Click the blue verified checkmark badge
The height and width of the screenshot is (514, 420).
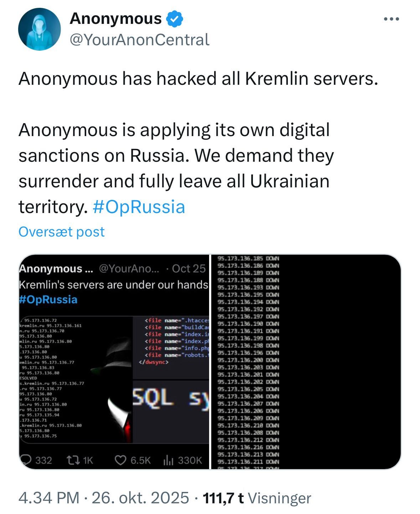tap(175, 19)
